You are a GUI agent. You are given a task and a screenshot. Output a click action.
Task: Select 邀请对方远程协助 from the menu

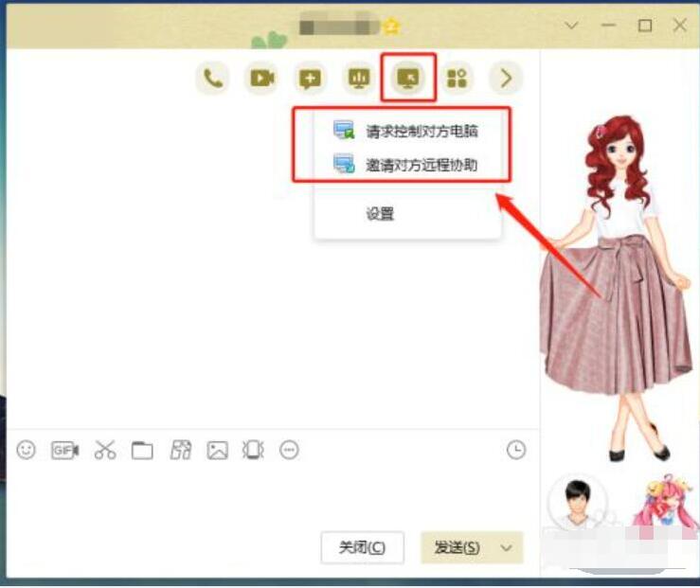coord(422,165)
